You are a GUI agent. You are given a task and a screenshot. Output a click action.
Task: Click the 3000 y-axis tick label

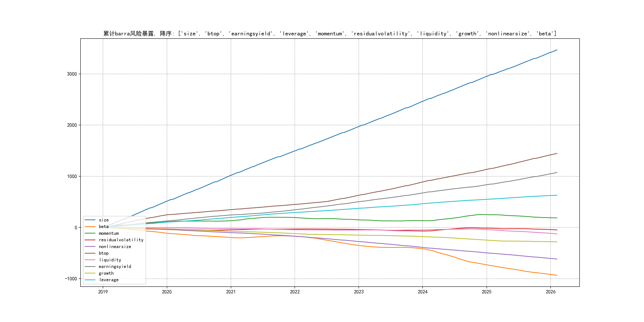pyautogui.click(x=72, y=74)
